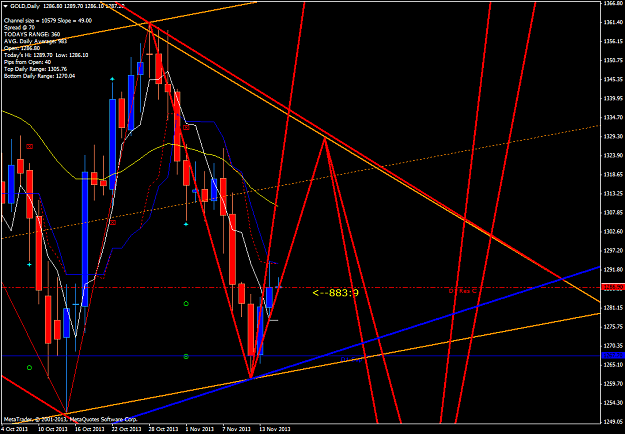Click the 1318.65 price axis label
This screenshot has width=625, height=434.
coord(613,175)
